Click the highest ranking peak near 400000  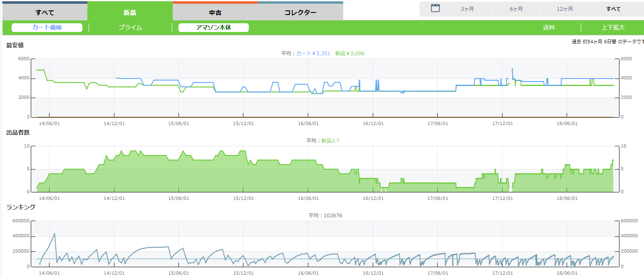pyautogui.click(x=54, y=234)
